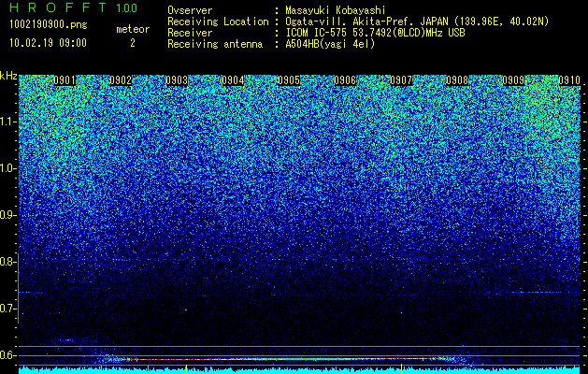Click the 0.9 frequency axis label
This screenshot has width=588, height=374.
(8, 215)
